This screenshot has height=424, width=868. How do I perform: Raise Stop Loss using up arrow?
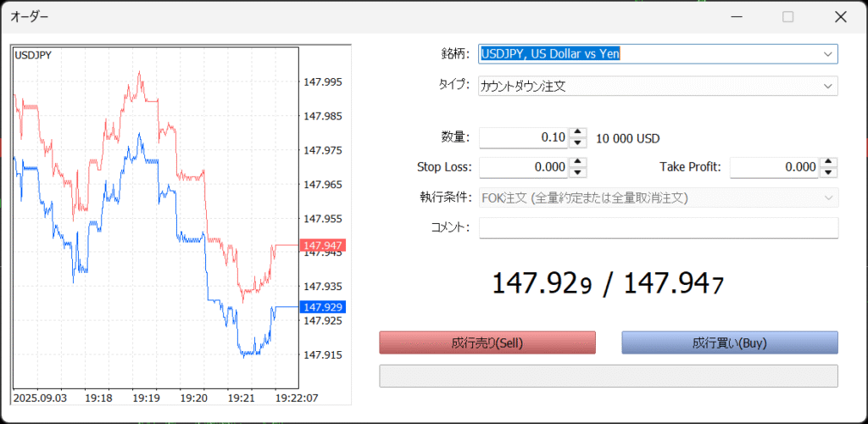click(x=577, y=162)
